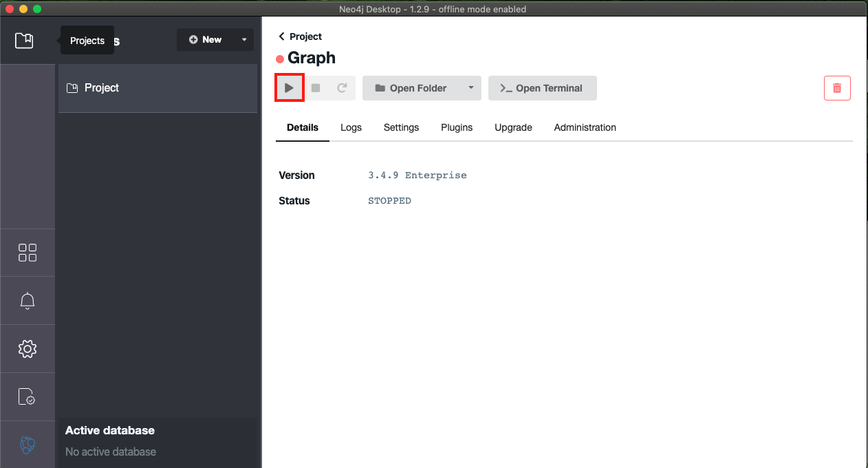Click the STOPPED status value
The height and width of the screenshot is (468, 868).
tap(389, 201)
